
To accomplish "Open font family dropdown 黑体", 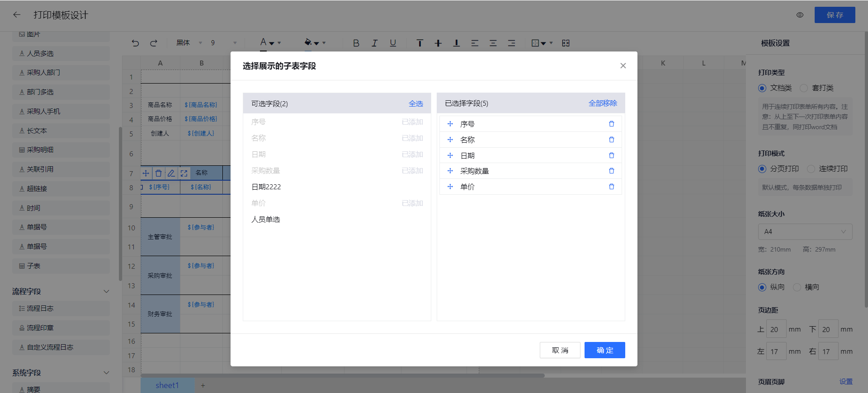I will pyautogui.click(x=189, y=43).
